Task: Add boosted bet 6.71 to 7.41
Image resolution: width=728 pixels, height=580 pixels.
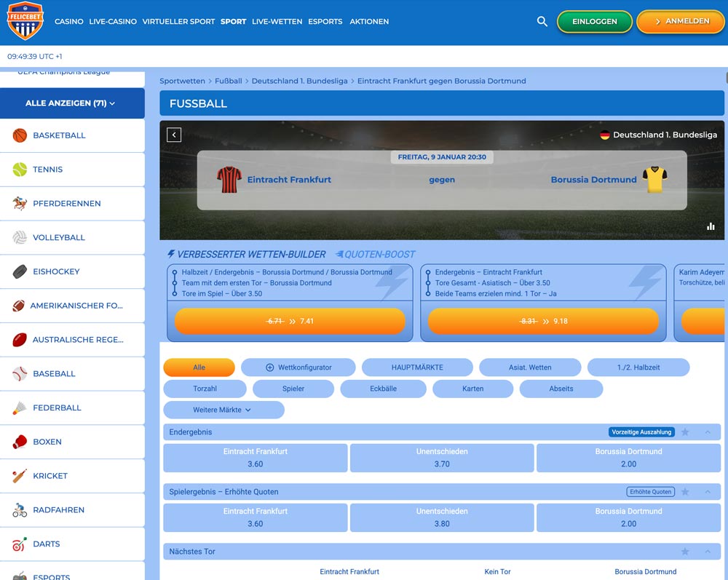Action: point(290,321)
